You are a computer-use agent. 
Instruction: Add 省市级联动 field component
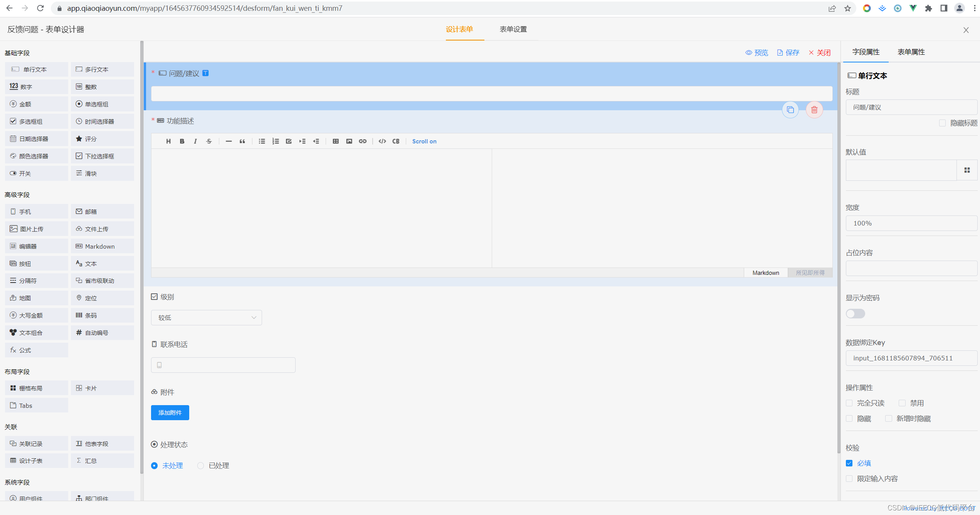click(x=103, y=281)
